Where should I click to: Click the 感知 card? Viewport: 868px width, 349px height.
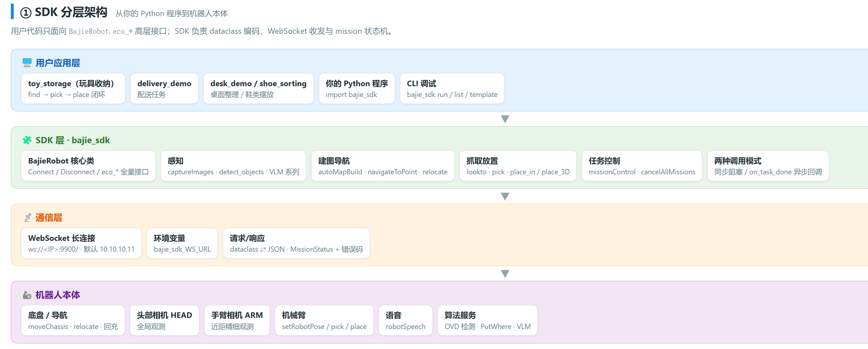233,166
